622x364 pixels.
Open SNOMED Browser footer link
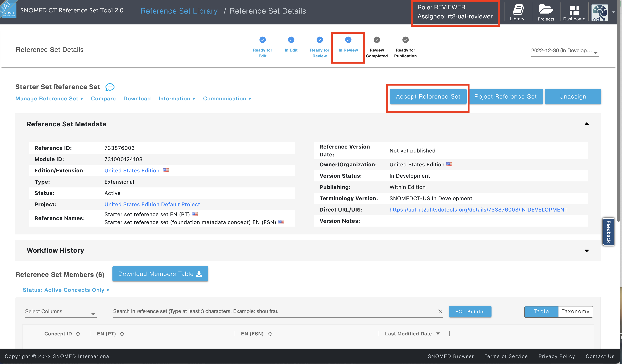click(451, 356)
